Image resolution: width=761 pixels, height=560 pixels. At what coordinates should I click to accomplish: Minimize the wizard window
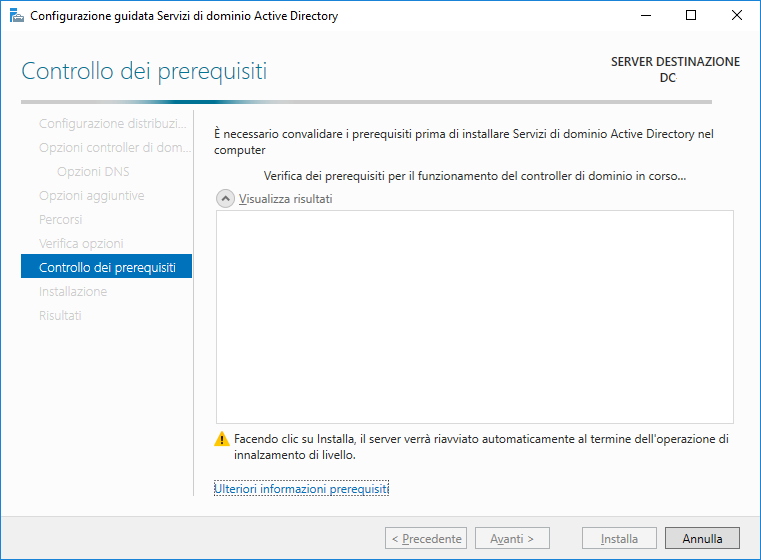point(645,16)
